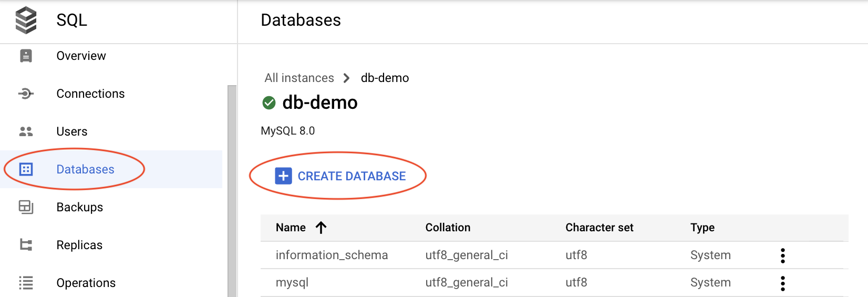This screenshot has height=297, width=868.
Task: Click the Backups icon in the sidebar
Action: [26, 207]
